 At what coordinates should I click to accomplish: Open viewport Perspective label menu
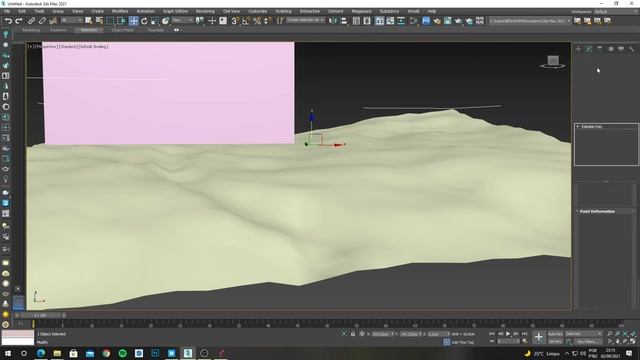click(x=46, y=47)
